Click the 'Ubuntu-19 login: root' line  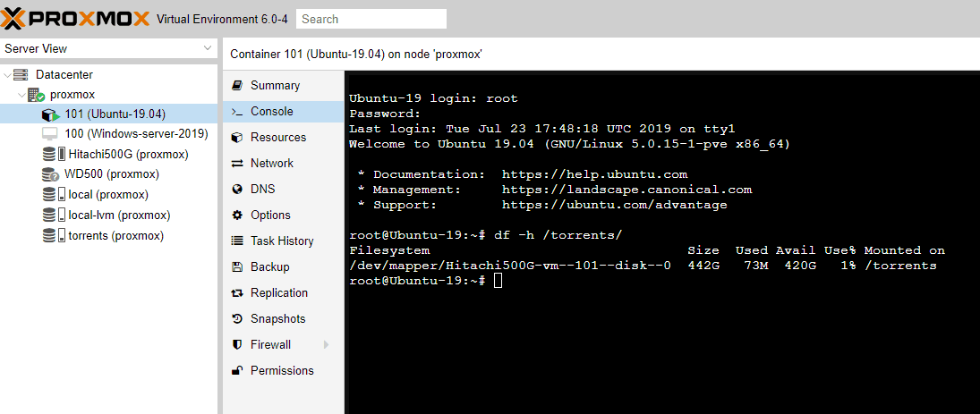[433, 98]
